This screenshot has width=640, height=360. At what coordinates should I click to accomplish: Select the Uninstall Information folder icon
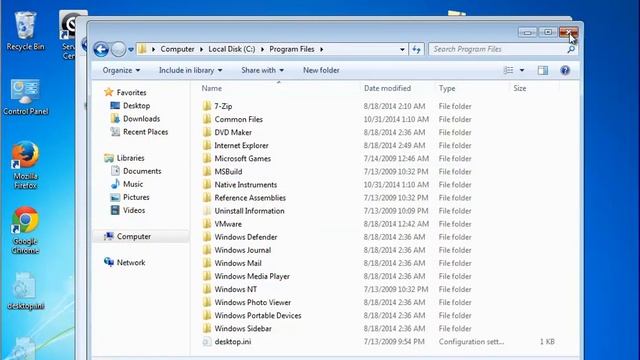pyautogui.click(x=207, y=211)
